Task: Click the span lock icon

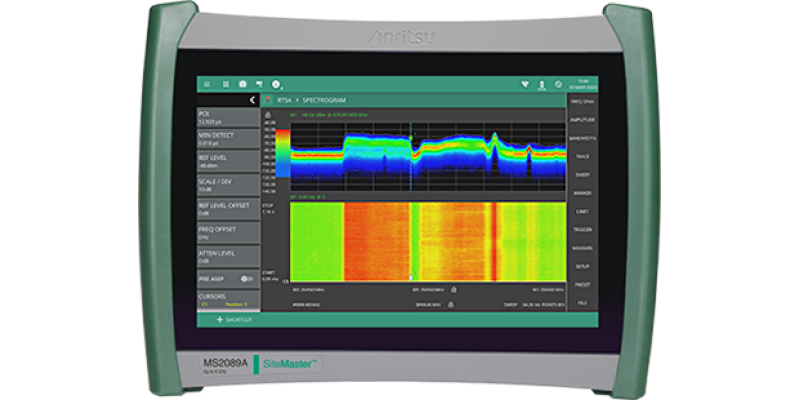Action: [x=451, y=305]
